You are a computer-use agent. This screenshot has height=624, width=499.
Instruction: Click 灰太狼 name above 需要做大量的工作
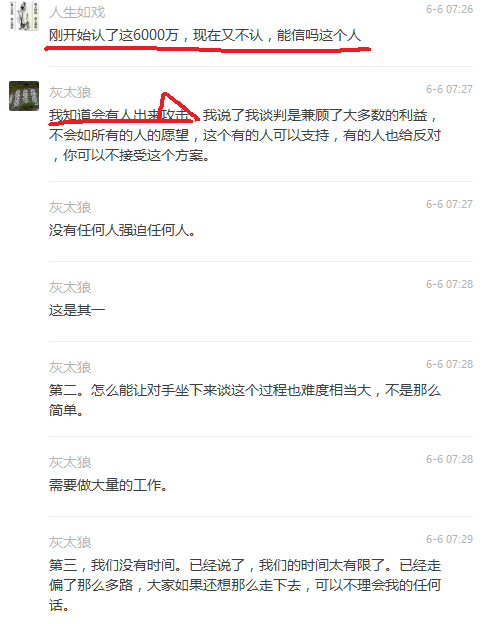[70, 462]
